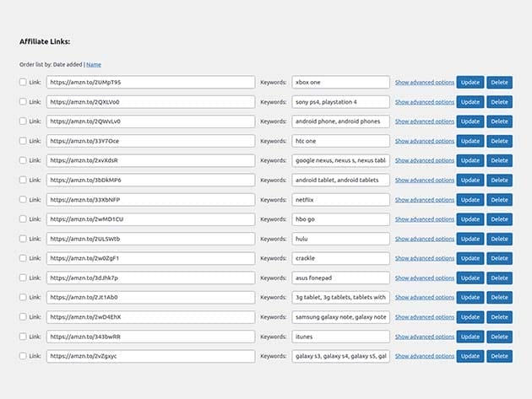Click Update for the sony ps4 row
The image size is (532, 399).
(x=470, y=102)
